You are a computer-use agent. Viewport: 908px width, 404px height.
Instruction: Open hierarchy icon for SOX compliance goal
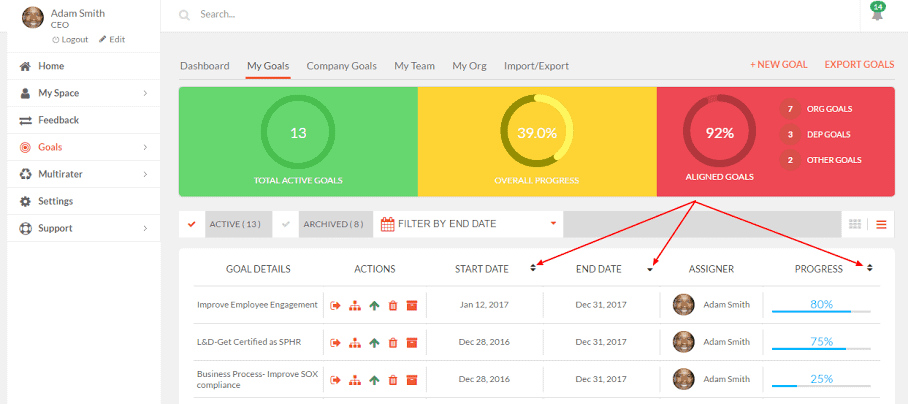tap(354, 380)
